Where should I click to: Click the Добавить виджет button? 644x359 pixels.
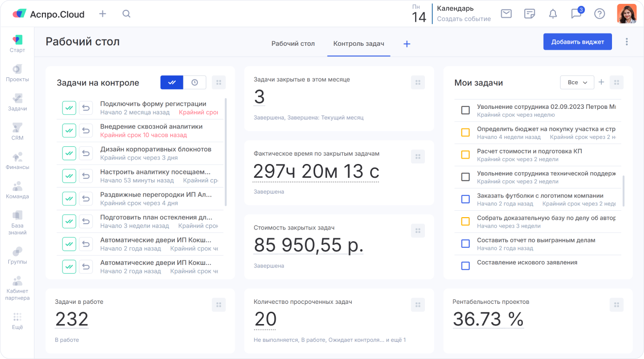pyautogui.click(x=577, y=42)
